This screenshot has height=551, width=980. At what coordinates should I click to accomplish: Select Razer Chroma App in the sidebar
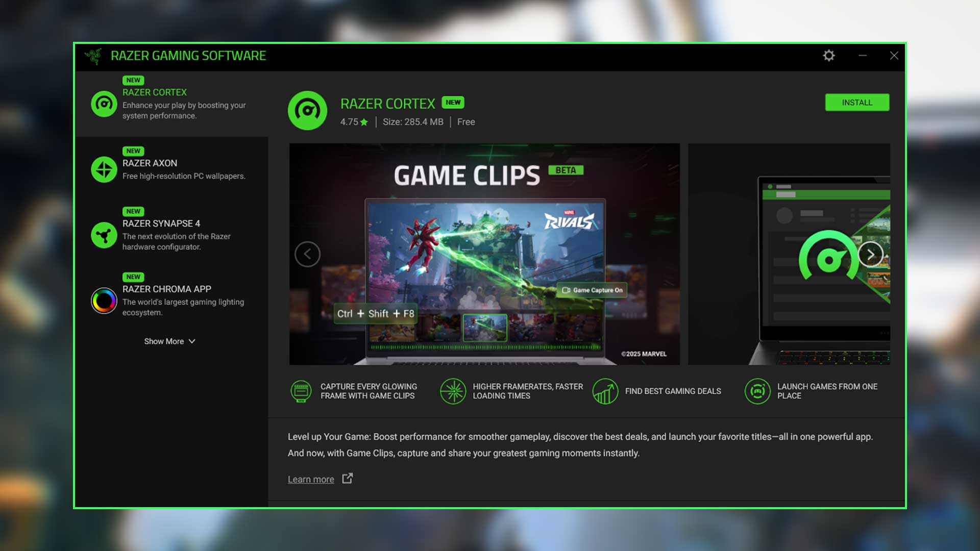coord(171,301)
